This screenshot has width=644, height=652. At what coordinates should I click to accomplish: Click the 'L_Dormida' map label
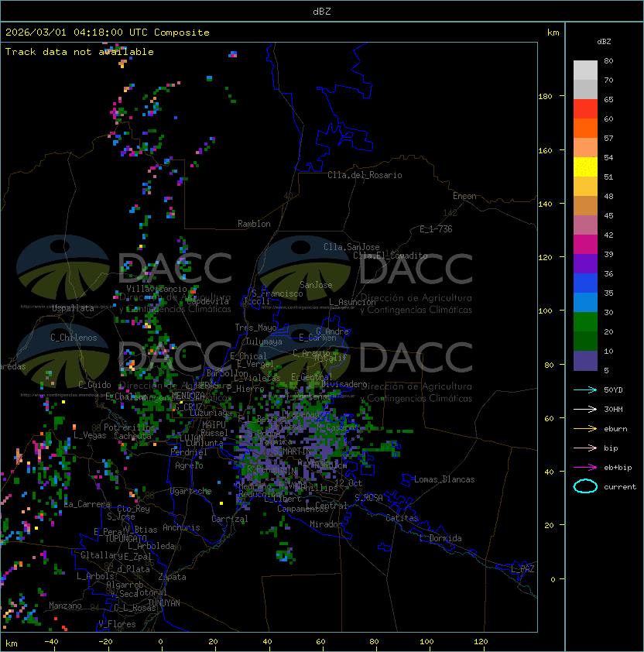(x=440, y=538)
